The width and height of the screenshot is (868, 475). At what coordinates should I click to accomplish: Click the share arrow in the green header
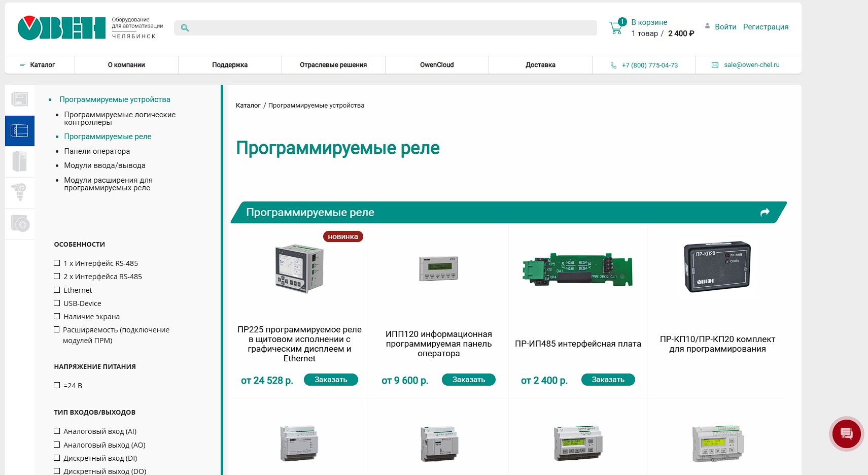point(765,212)
